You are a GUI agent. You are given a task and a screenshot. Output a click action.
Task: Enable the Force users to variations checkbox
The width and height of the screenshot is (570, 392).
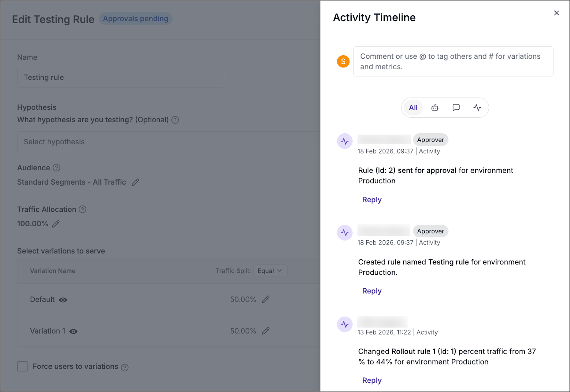pyautogui.click(x=22, y=366)
